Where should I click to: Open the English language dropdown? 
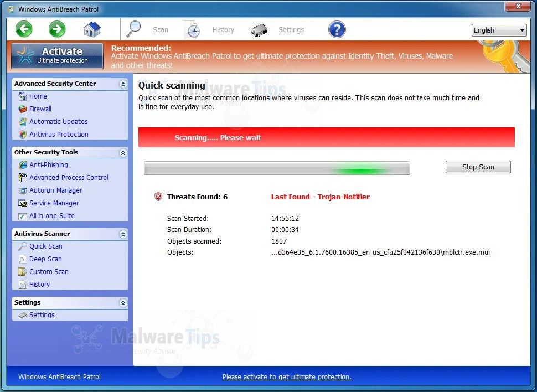499,30
